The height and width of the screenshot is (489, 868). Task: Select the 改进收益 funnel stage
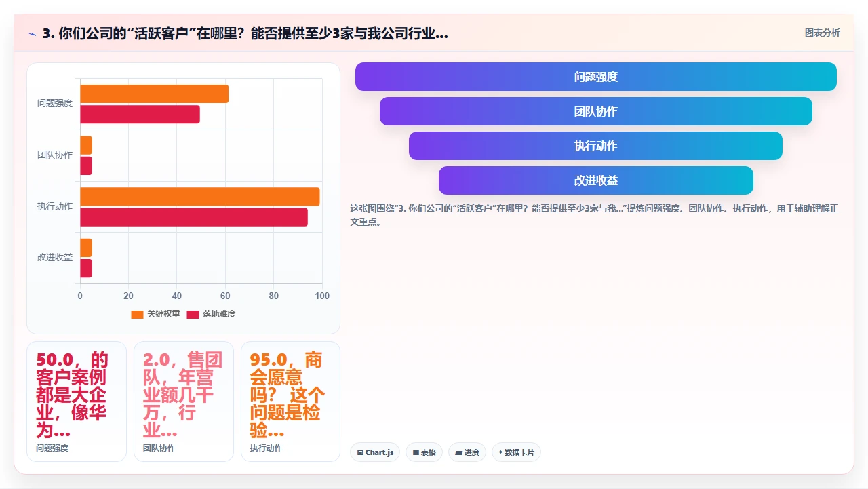pyautogui.click(x=596, y=180)
